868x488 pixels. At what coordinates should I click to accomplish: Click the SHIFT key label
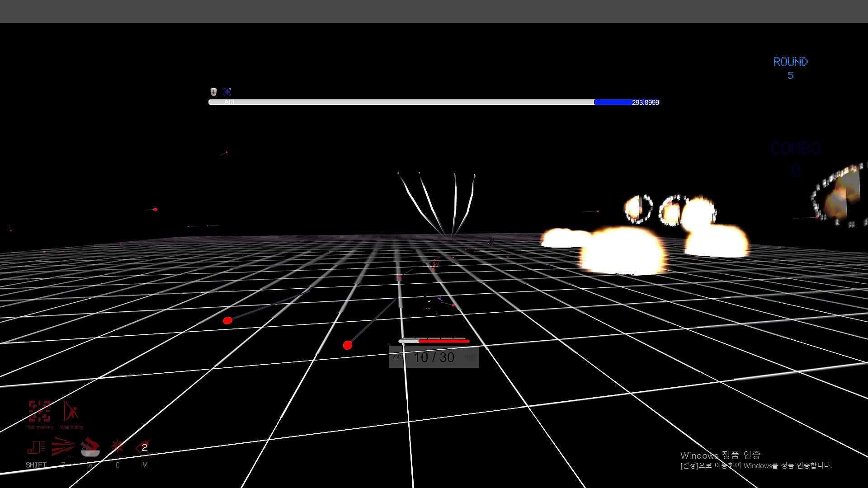[36, 465]
